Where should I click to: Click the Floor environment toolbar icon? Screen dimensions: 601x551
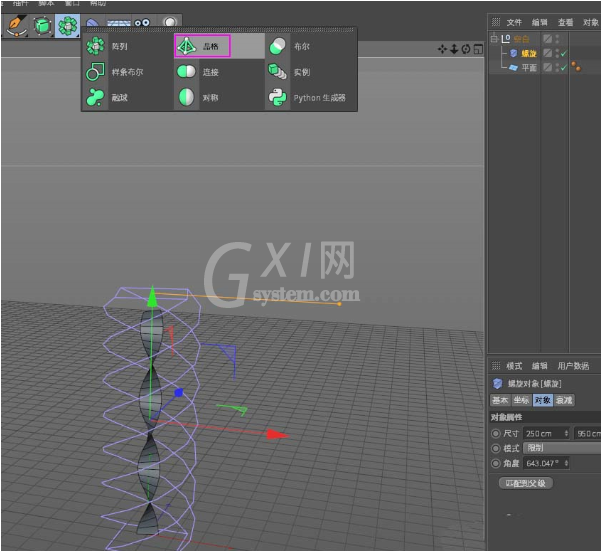click(118, 23)
